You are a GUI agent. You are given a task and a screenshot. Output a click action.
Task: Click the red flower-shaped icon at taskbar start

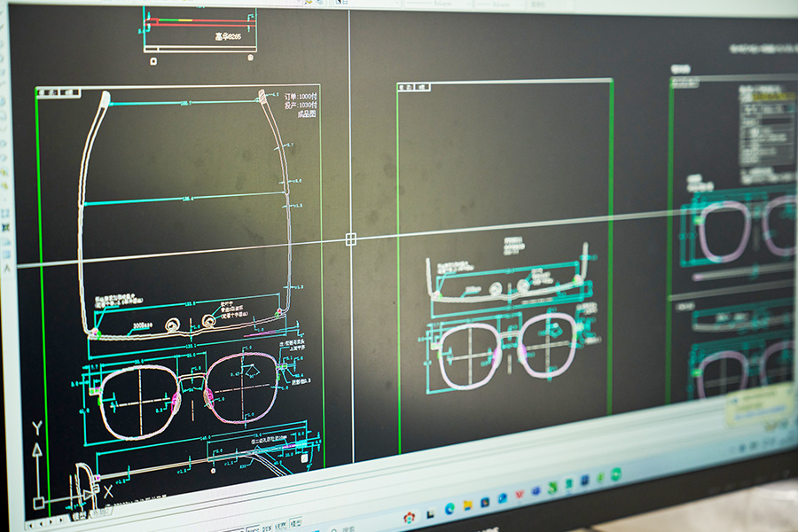point(409,517)
